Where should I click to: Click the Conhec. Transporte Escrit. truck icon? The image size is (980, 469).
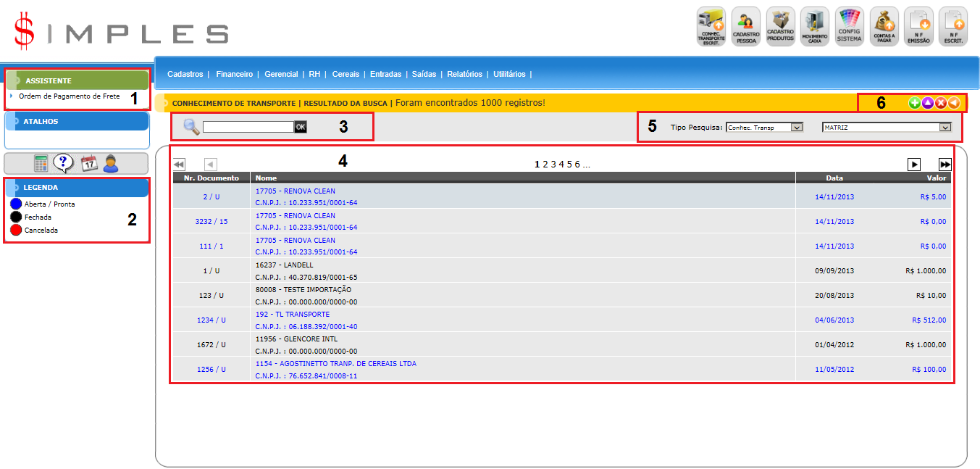point(711,27)
